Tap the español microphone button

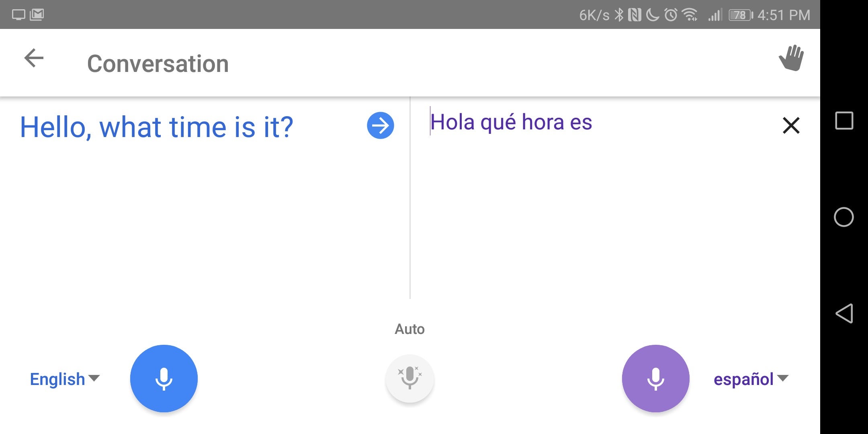click(655, 378)
